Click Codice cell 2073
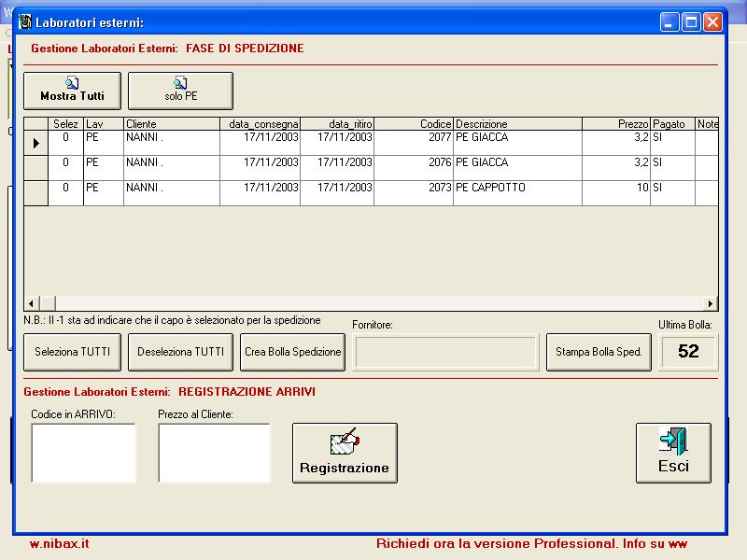Viewport: 747px width, 560px height. tap(414, 193)
